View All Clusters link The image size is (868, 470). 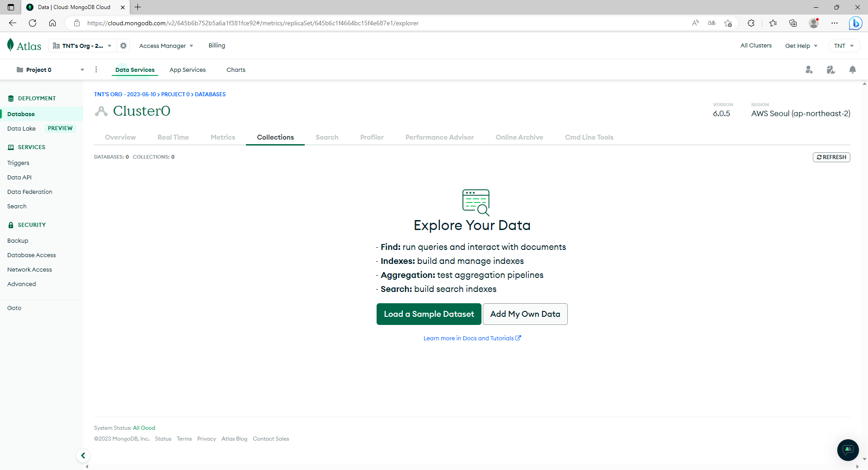coord(756,45)
